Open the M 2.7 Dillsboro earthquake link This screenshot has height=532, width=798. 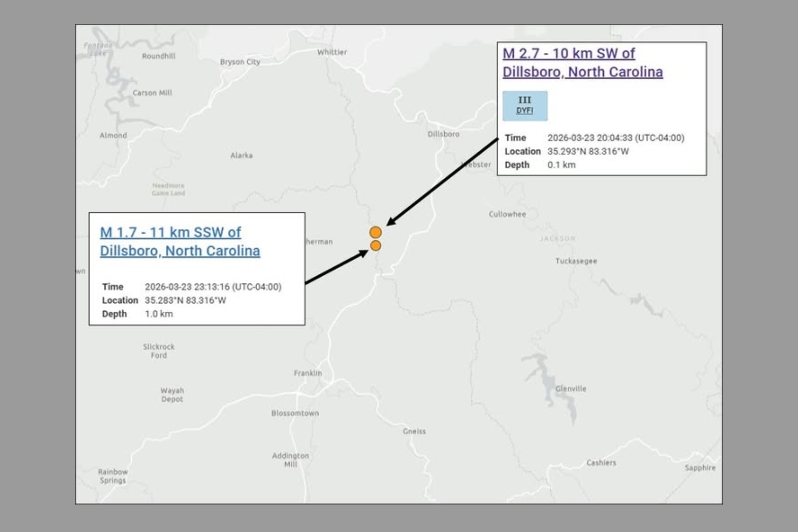582,63
